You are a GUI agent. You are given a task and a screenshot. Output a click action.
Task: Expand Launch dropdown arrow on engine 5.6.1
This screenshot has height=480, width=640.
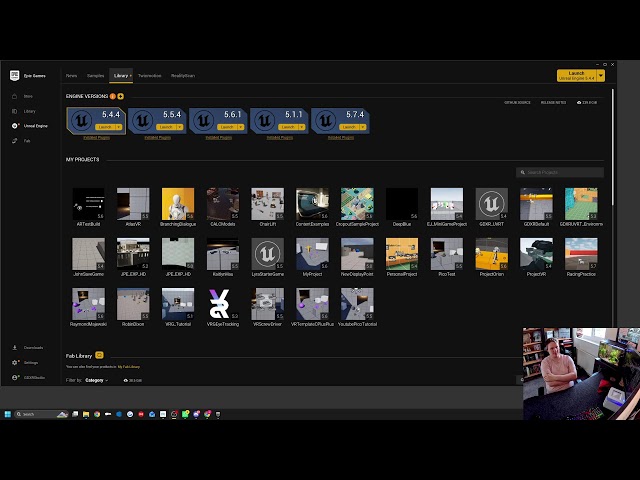pyautogui.click(x=241, y=127)
